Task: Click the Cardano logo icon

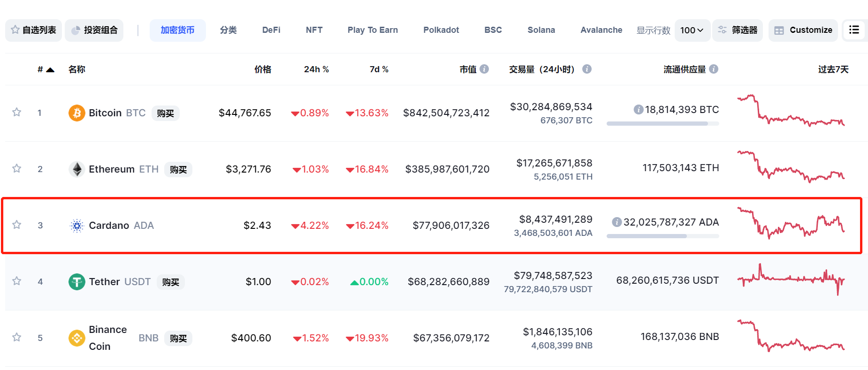Action: 77,226
